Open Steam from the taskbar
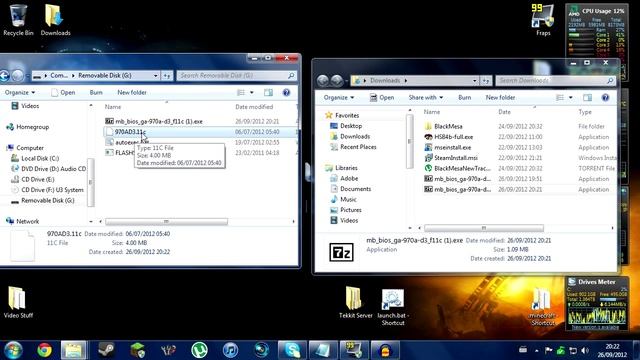The height and width of the screenshot is (360, 640). pyautogui.click(x=106, y=350)
